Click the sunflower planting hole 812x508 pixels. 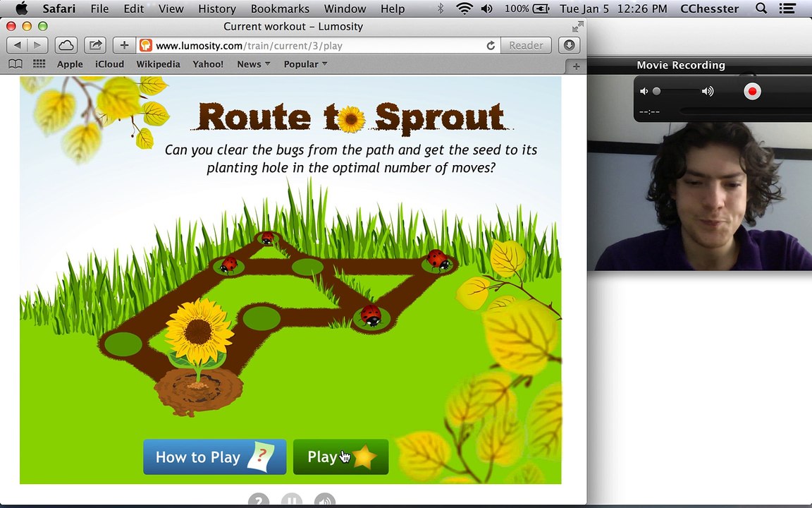tap(199, 389)
